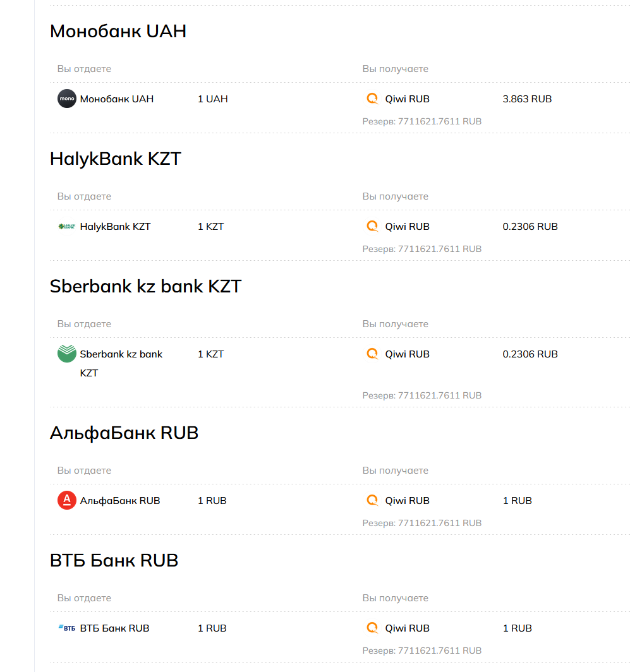
Task: Click Qiwi icon in the ВТБ Банк row
Action: (373, 628)
